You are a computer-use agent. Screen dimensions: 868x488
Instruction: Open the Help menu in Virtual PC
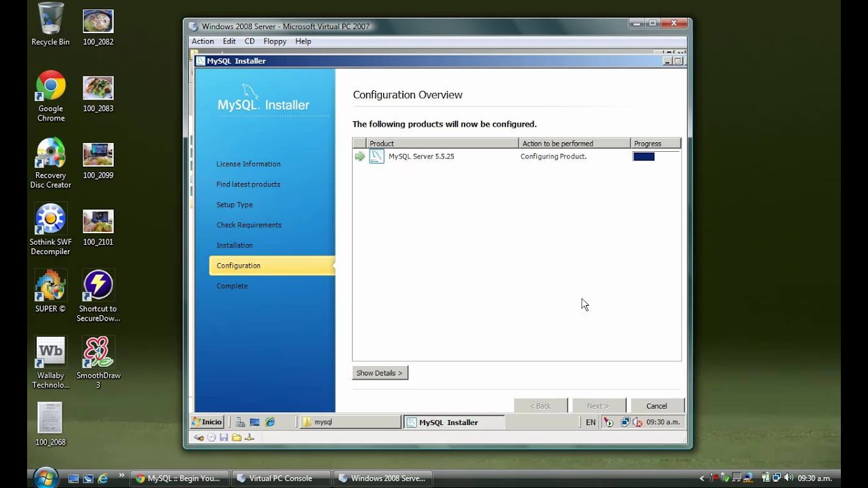[303, 41]
